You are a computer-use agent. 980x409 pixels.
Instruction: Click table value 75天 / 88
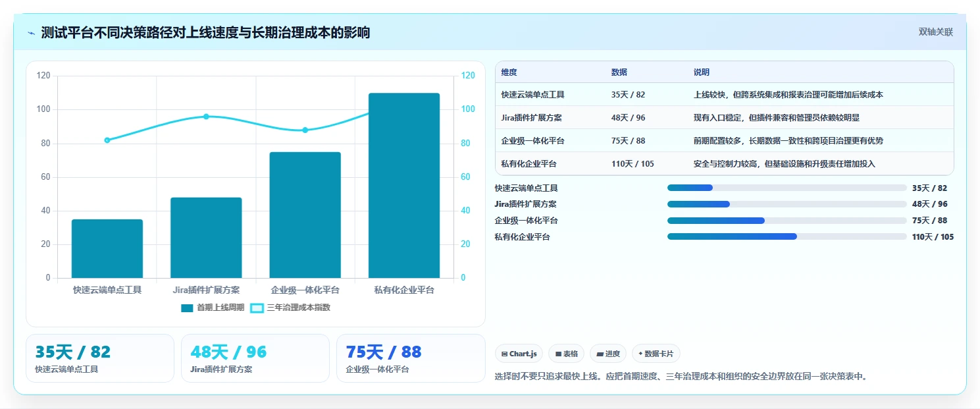pos(628,141)
